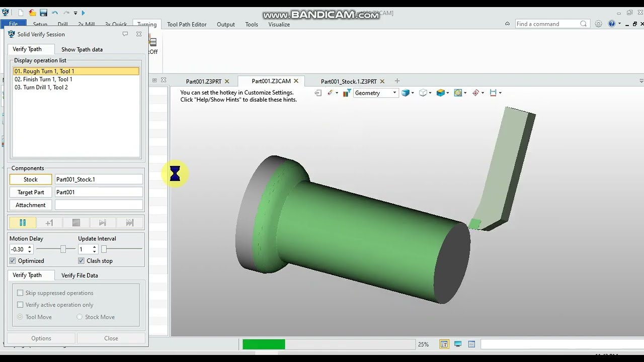
Task: Click the green verification progress bar
Action: 264,344
